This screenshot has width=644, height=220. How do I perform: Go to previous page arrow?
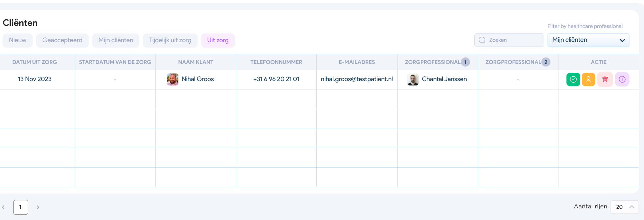tap(4, 207)
